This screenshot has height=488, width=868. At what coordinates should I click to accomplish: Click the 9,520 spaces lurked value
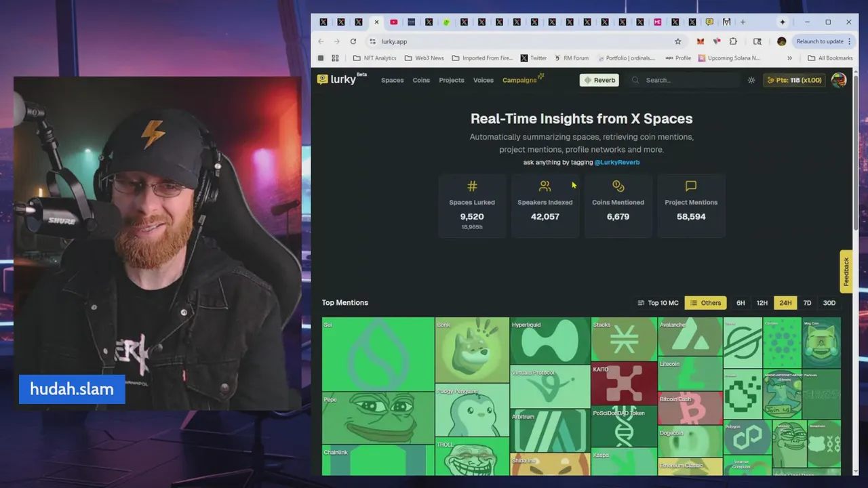[472, 217]
